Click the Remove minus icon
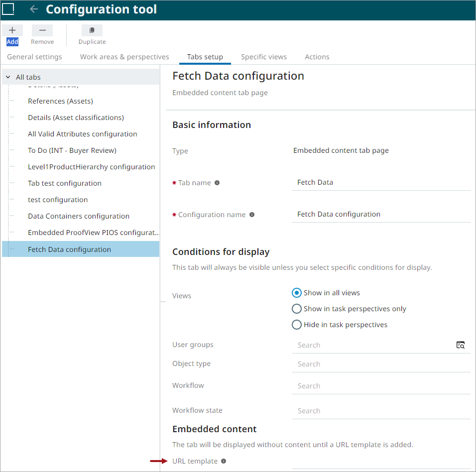Viewport: 476px width, 472px height. click(x=42, y=31)
